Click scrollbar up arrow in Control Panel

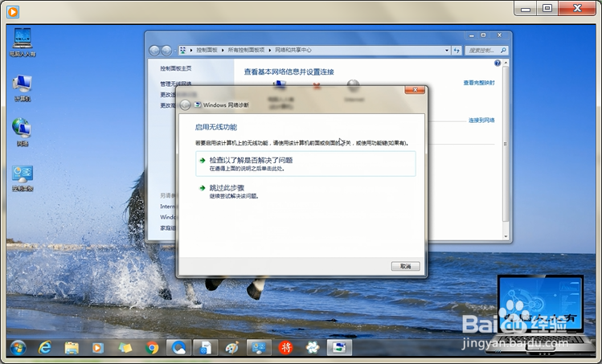coord(506,63)
